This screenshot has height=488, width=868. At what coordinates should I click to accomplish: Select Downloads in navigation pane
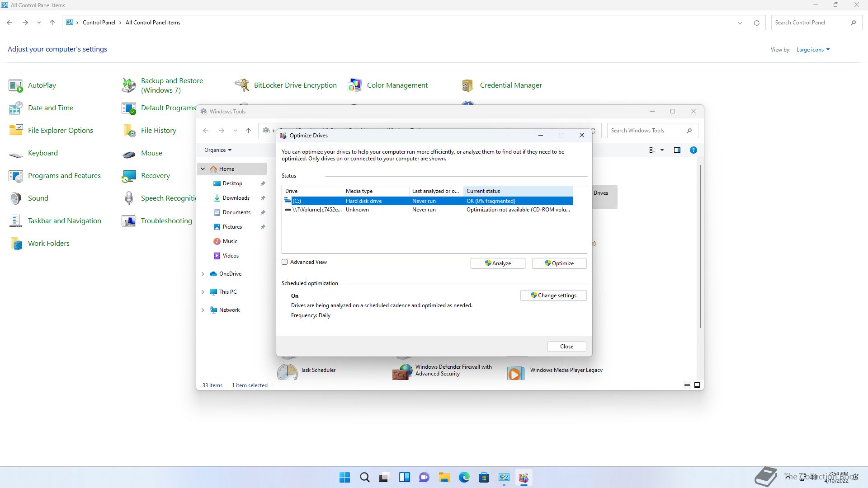(x=236, y=198)
